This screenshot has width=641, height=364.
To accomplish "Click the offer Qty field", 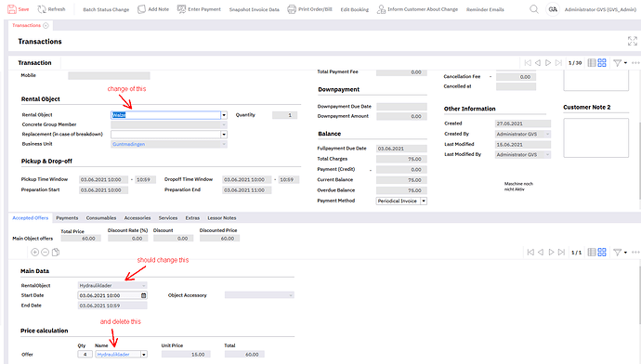I will 85,354.
